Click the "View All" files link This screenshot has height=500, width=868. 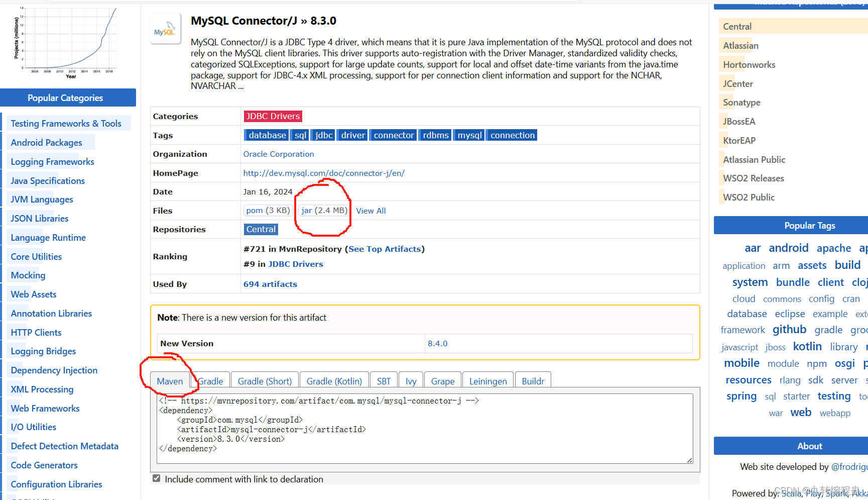click(x=371, y=211)
